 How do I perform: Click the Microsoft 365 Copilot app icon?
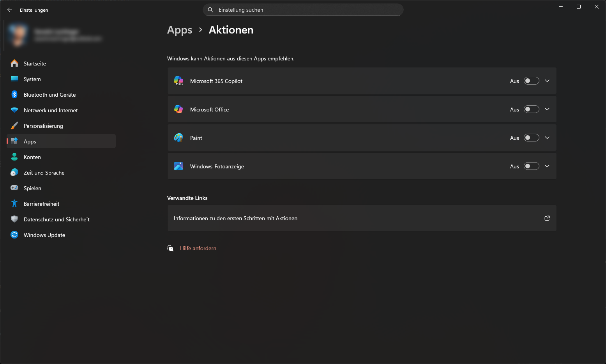[x=178, y=81]
